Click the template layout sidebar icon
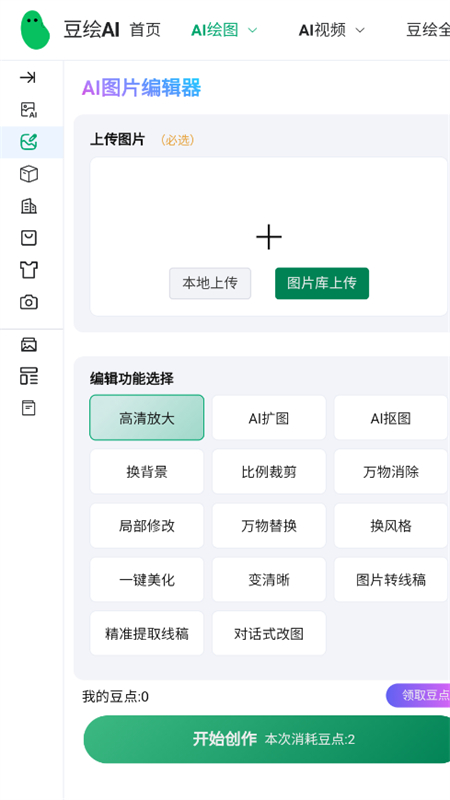The height and width of the screenshot is (800, 450). click(x=29, y=376)
